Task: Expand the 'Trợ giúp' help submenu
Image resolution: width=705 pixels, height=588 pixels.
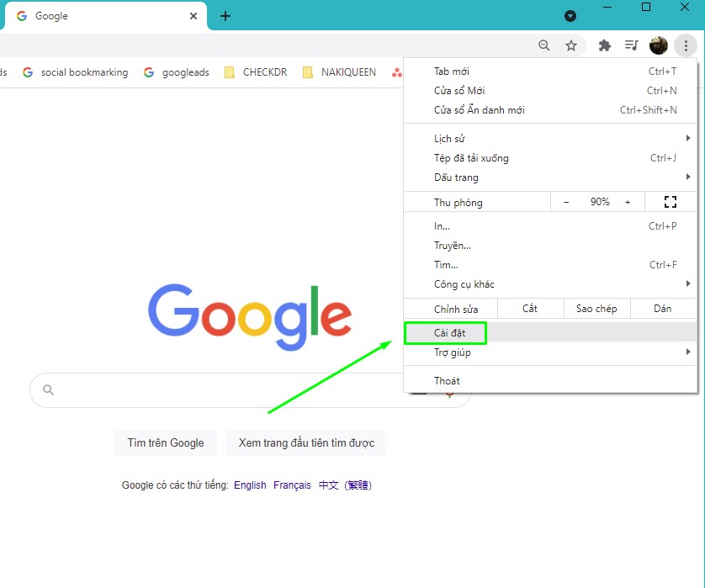Action: (x=550, y=352)
